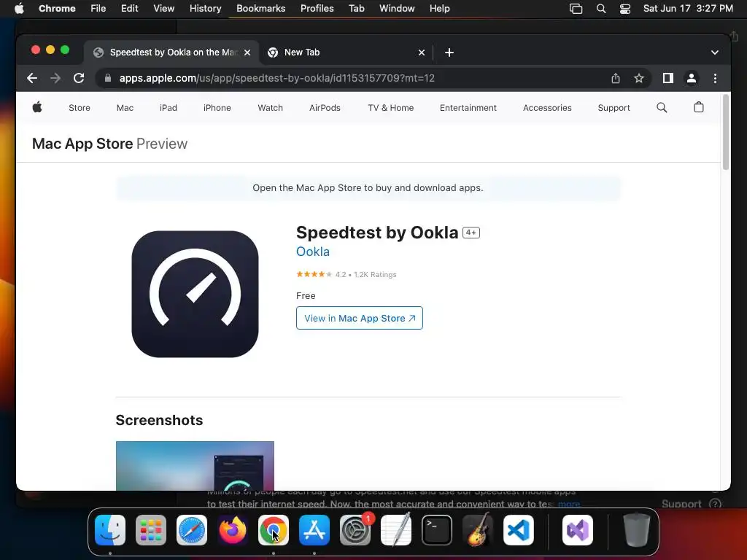
Task: Open Chrome profile avatar
Action: tap(692, 78)
